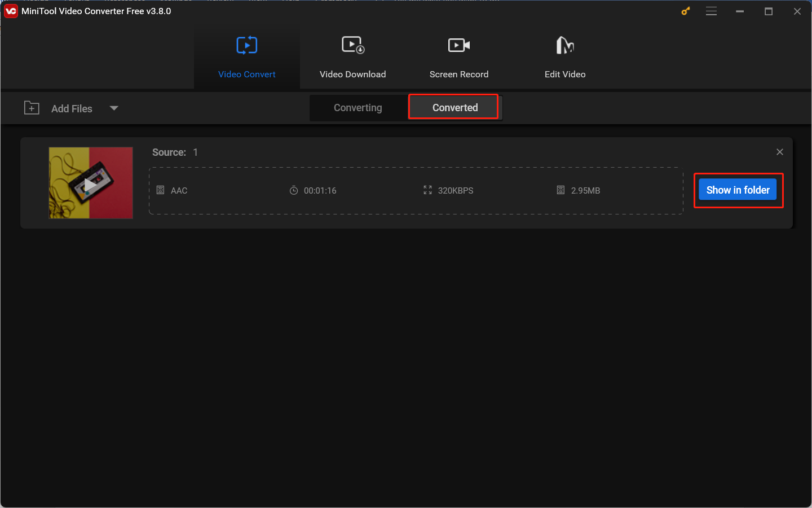812x508 pixels.
Task: Click the AAC format icon
Action: click(x=160, y=190)
